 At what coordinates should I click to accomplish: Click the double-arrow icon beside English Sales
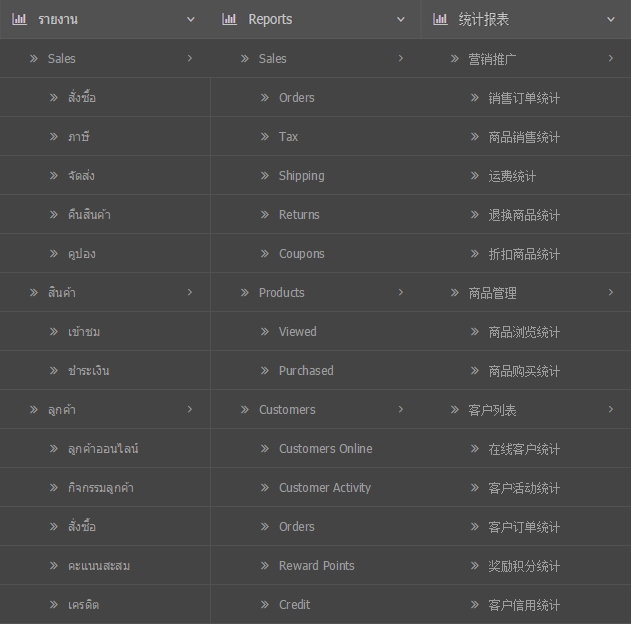pos(245,59)
